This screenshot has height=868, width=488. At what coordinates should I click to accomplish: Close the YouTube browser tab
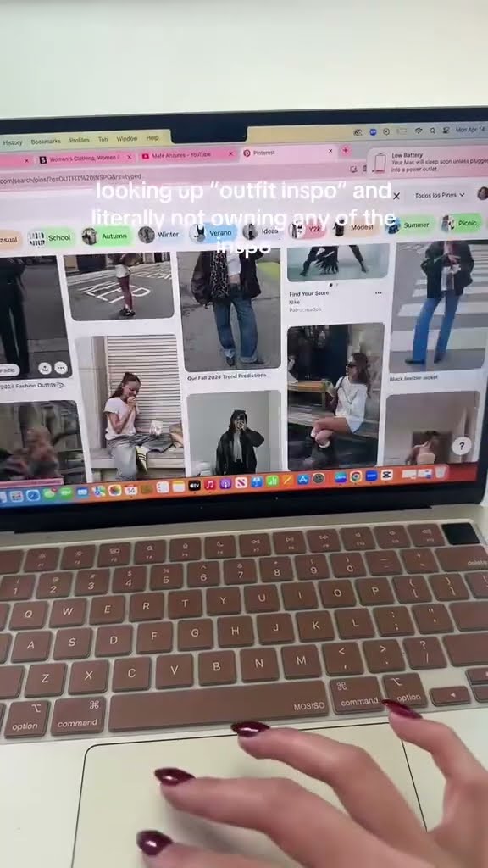[x=230, y=154]
